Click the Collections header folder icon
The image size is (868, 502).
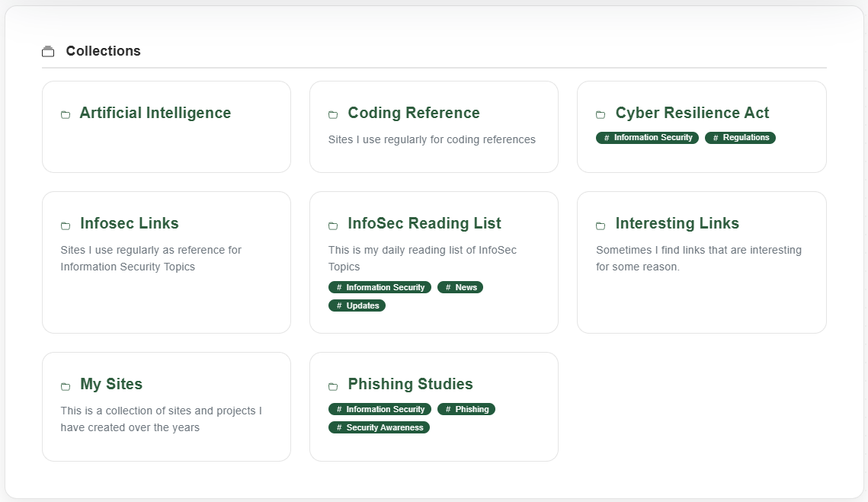(x=48, y=51)
